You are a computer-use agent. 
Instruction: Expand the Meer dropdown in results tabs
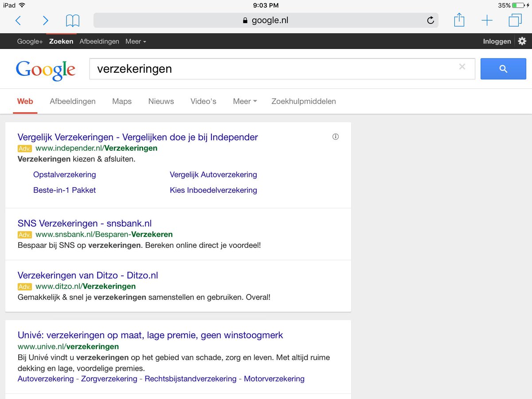[x=245, y=101]
